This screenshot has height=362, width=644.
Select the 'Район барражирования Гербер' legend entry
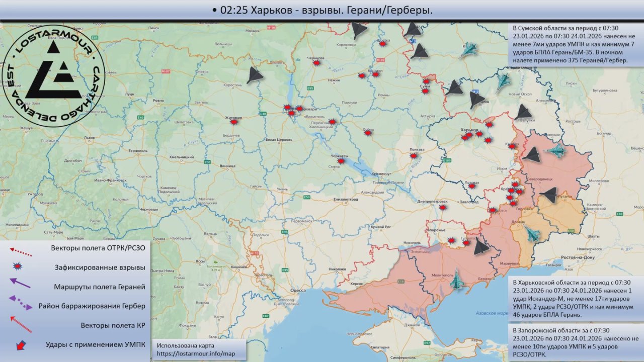[92, 306]
